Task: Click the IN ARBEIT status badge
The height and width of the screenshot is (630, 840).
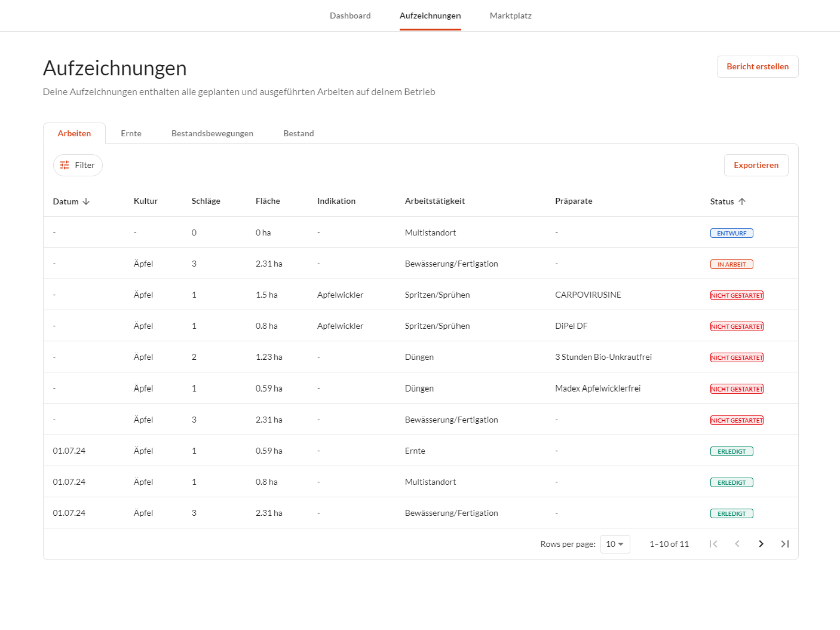Action: 731,264
